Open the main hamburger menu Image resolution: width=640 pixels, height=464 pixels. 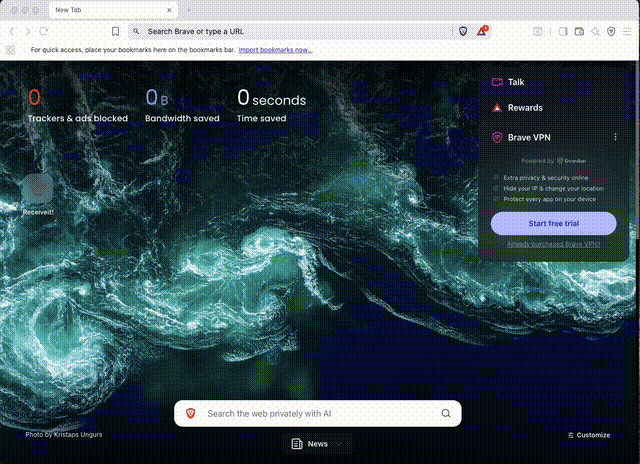pos(628,32)
